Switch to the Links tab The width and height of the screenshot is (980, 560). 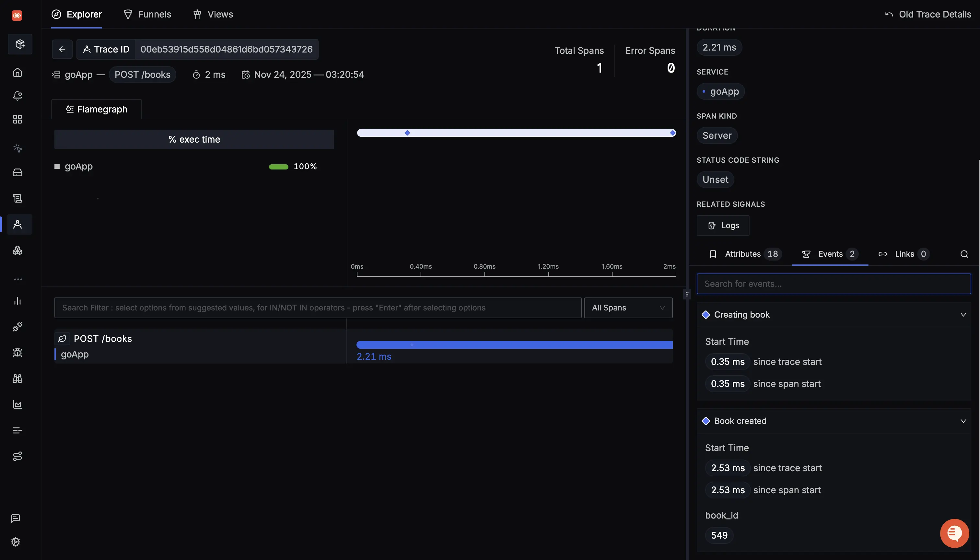(904, 254)
